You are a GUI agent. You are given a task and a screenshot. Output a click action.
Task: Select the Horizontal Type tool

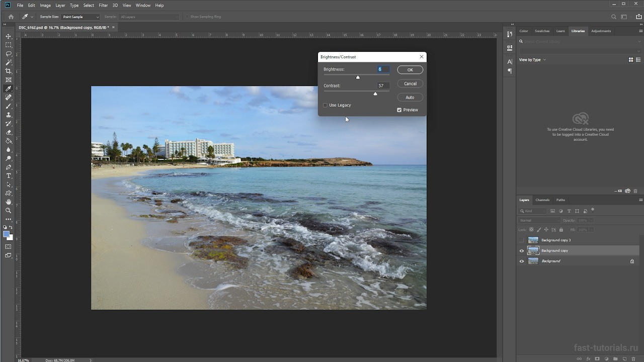[9, 175]
